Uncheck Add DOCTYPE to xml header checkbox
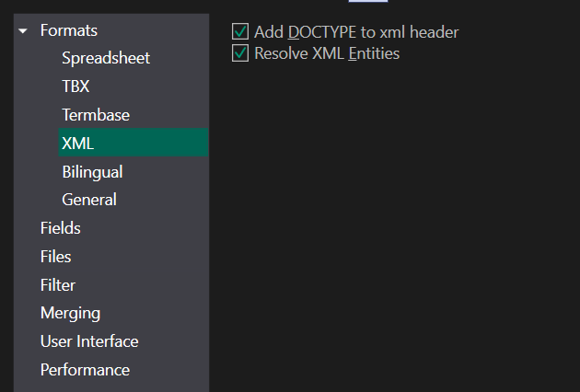580x392 pixels. click(240, 31)
